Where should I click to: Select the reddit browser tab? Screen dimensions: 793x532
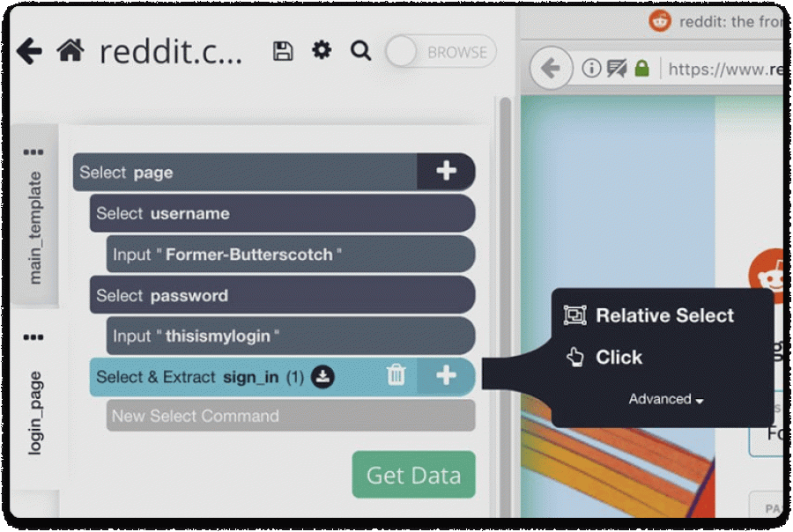(715, 22)
